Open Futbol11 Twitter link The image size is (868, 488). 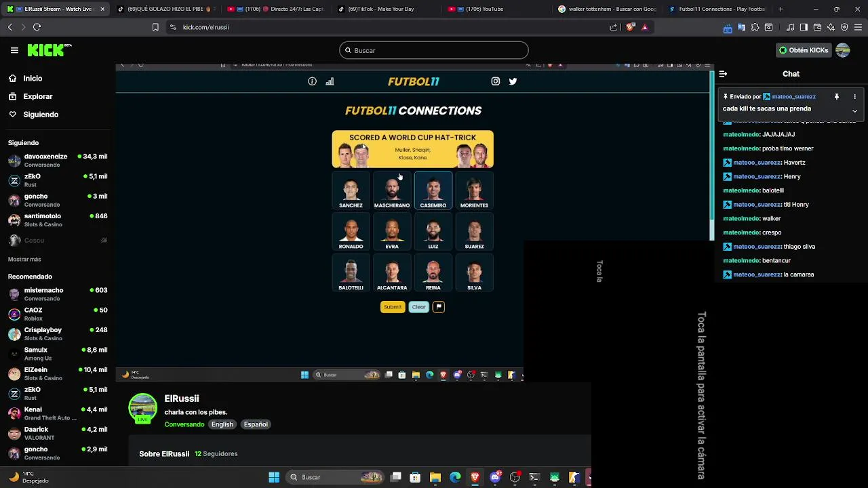[x=513, y=81]
